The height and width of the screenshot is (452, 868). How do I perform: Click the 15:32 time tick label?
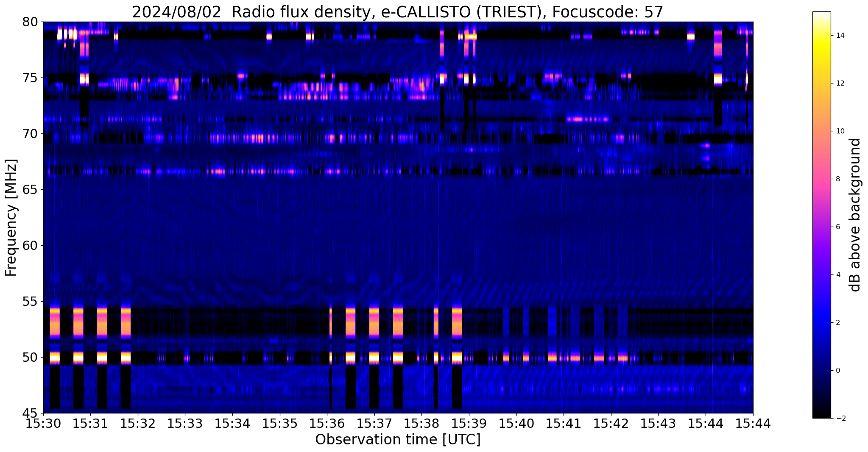coord(137,423)
